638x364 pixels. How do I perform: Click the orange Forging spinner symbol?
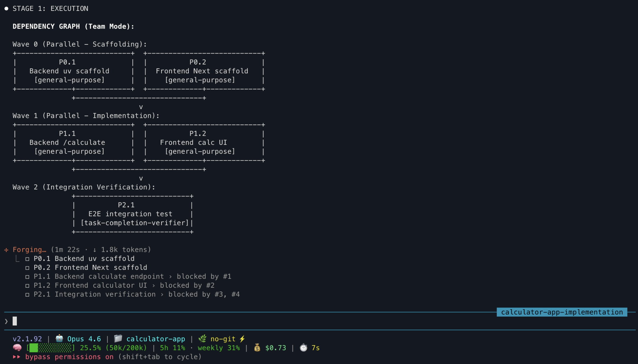tap(6, 250)
